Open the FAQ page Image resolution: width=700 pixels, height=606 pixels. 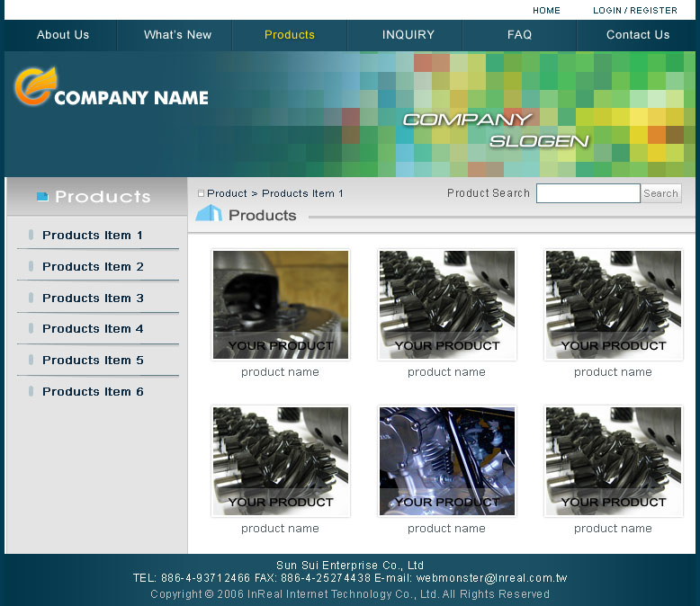tap(519, 35)
